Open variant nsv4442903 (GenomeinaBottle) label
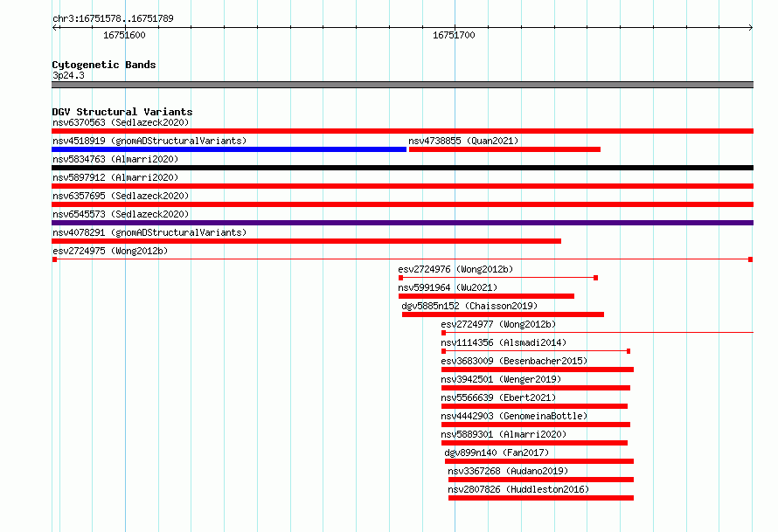Image resolution: width=778 pixels, height=532 pixels. (x=514, y=416)
